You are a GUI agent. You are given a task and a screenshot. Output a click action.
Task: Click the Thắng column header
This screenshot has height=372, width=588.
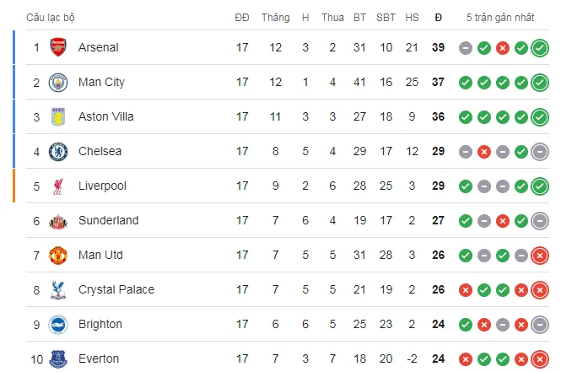tap(275, 17)
